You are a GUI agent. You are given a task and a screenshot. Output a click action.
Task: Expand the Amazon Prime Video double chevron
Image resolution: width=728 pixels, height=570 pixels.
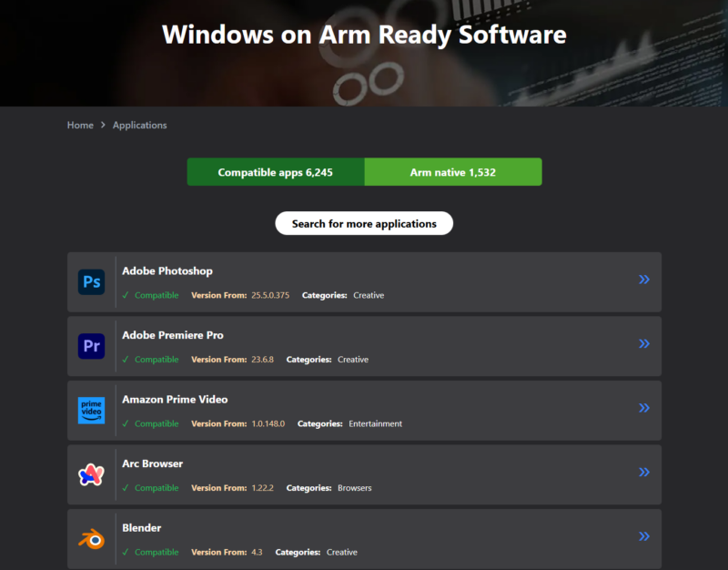[644, 408]
